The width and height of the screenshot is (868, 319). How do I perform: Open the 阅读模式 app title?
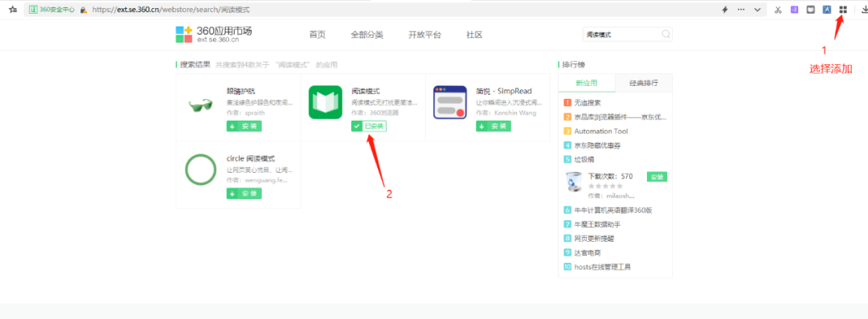[x=366, y=91]
